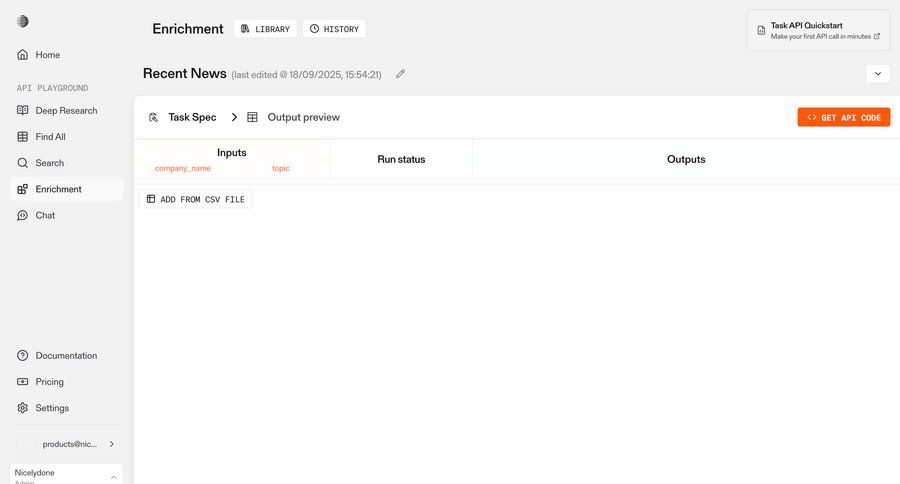
Task: Click Get API Code button
Action: pos(843,117)
